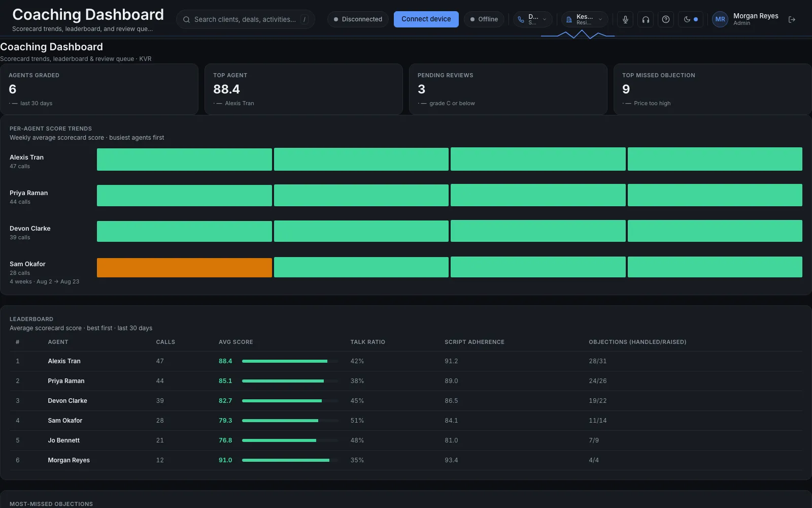Viewport: 812px width, 508px height.
Task: Click the microphone icon in the header
Action: 625,19
